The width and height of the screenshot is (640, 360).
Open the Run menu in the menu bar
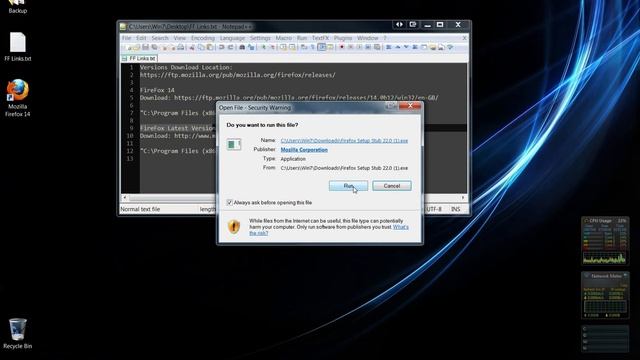302,38
